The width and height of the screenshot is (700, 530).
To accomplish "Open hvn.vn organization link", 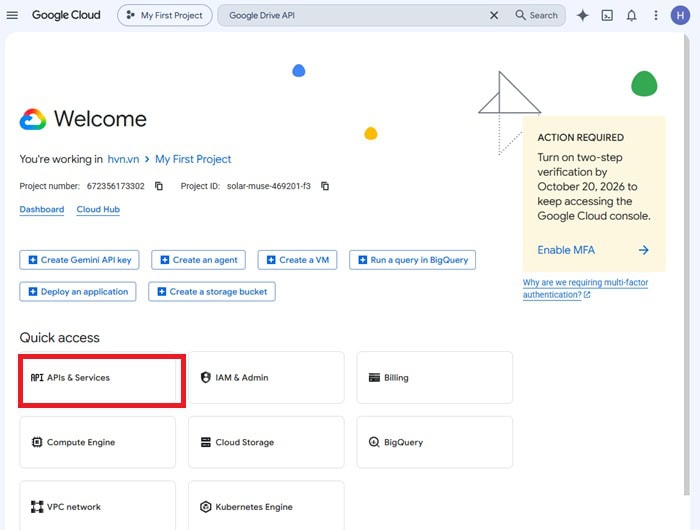I will [x=123, y=159].
